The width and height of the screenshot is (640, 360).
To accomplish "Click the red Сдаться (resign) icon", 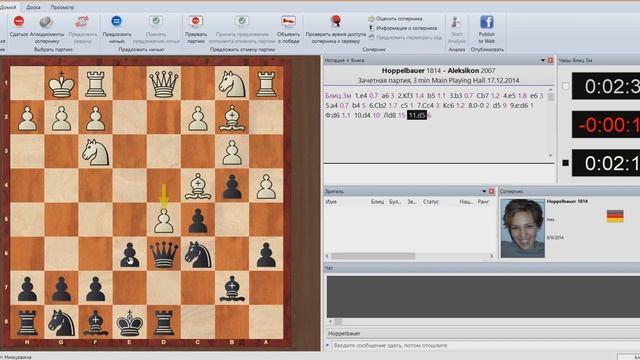I will tap(19, 21).
